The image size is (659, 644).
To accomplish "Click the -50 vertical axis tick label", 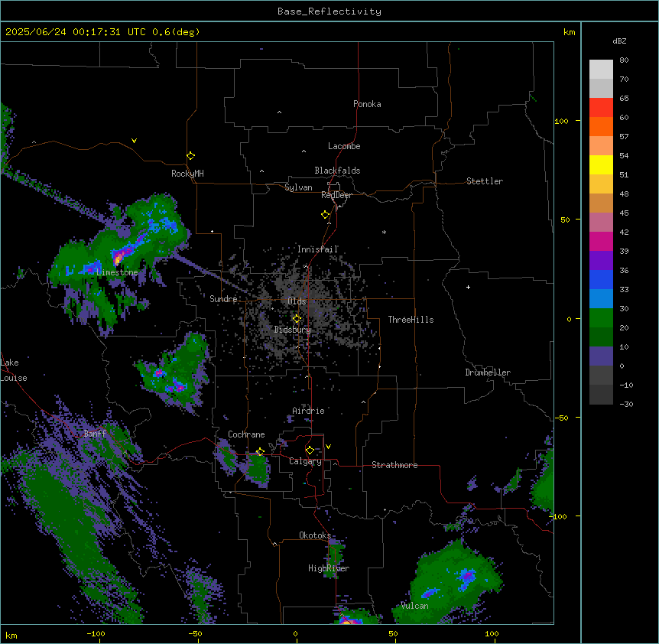I will [x=561, y=418].
